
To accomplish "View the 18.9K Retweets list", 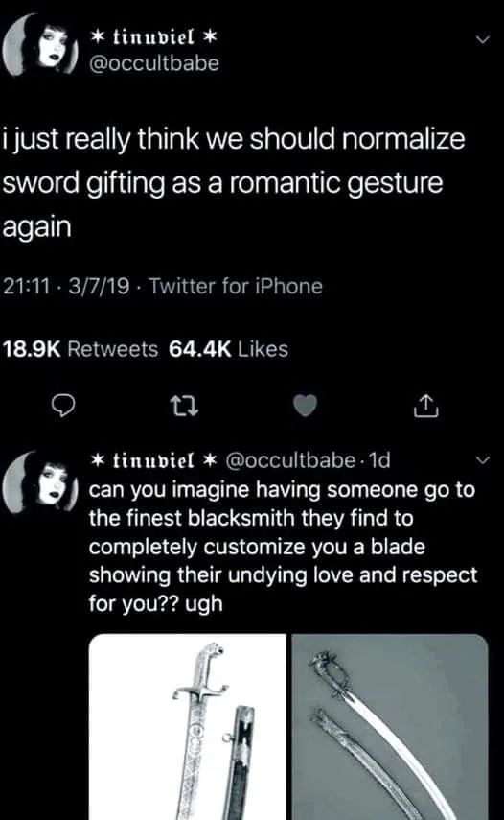I will point(80,349).
